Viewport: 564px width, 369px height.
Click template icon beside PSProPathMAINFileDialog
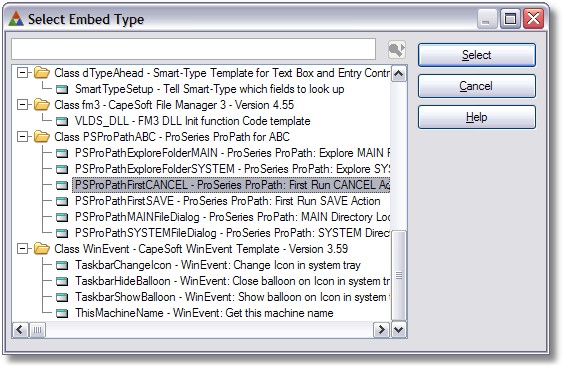62,217
